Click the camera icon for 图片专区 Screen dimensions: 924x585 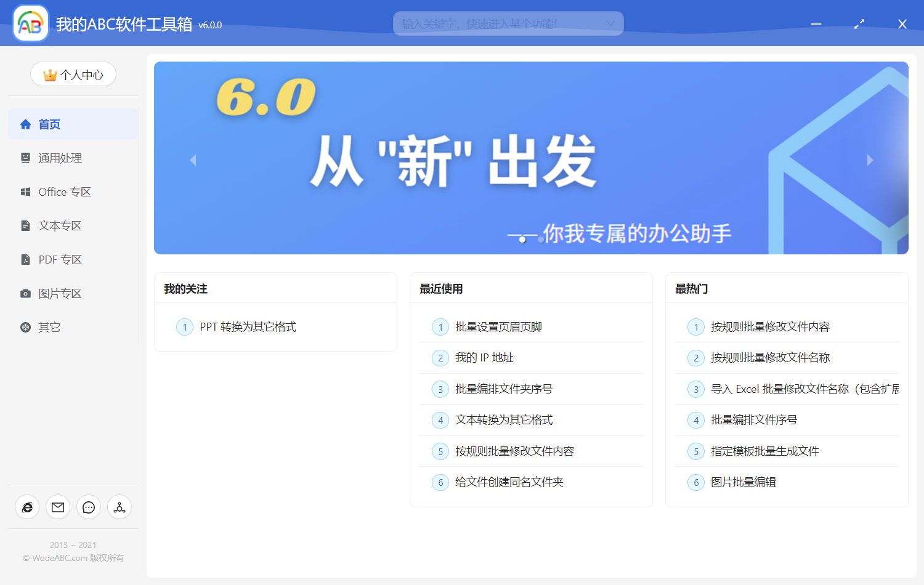tap(25, 293)
